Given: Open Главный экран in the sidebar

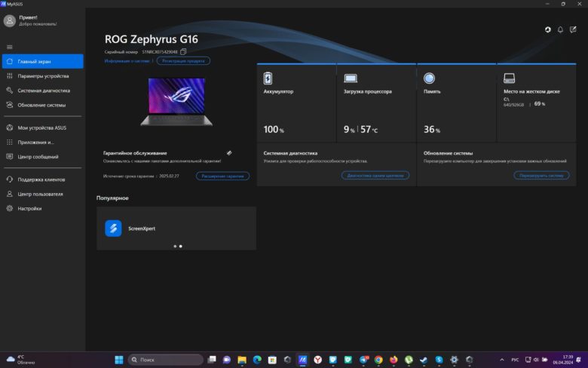Looking at the screenshot, I should click(43, 61).
